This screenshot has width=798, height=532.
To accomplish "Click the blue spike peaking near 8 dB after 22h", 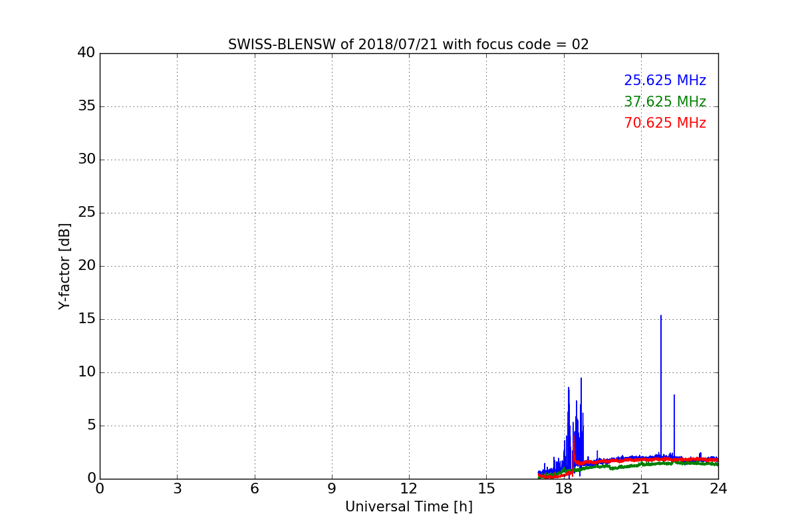I will (674, 426).
